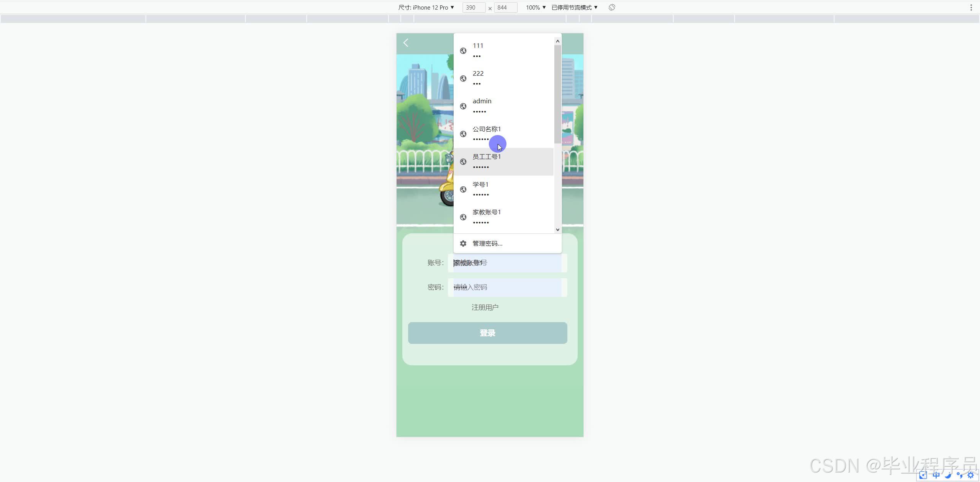Click the 注册用户 register link
Image resolution: width=980 pixels, height=482 pixels.
coord(485,308)
